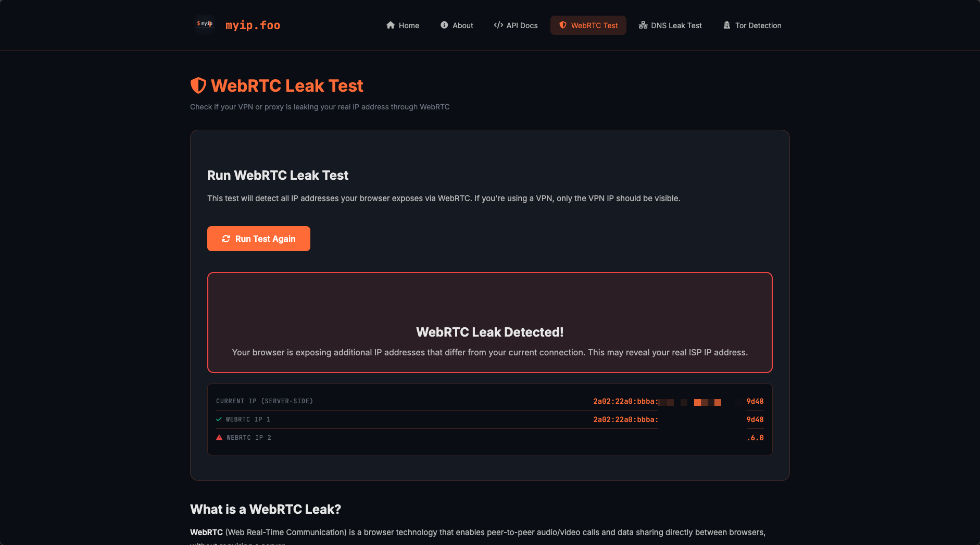Viewport: 980px width, 545px height.
Task: Open the About page
Action: point(457,25)
